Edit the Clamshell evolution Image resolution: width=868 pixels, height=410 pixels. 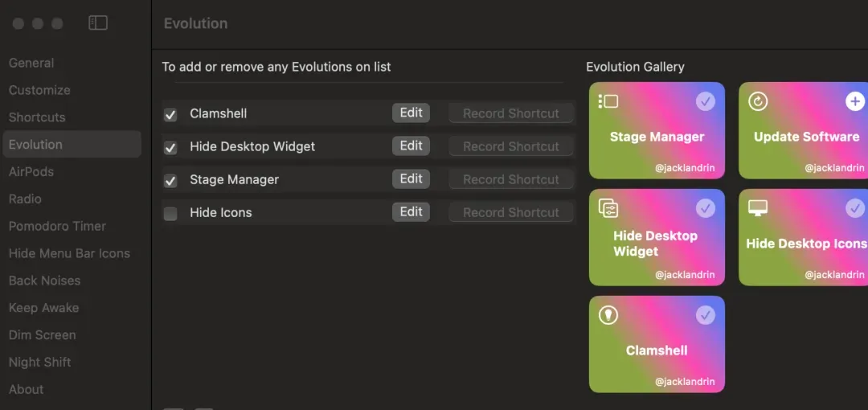click(411, 113)
